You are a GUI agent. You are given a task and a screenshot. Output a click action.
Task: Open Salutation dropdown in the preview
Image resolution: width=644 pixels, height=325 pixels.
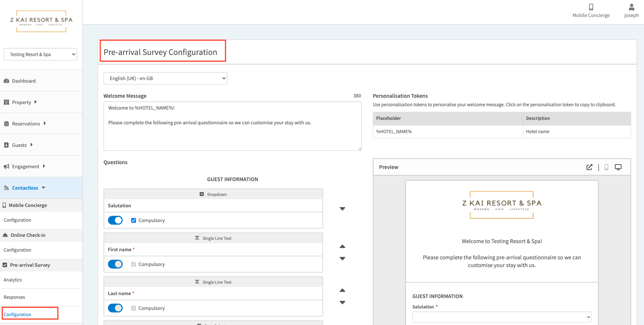click(501, 317)
